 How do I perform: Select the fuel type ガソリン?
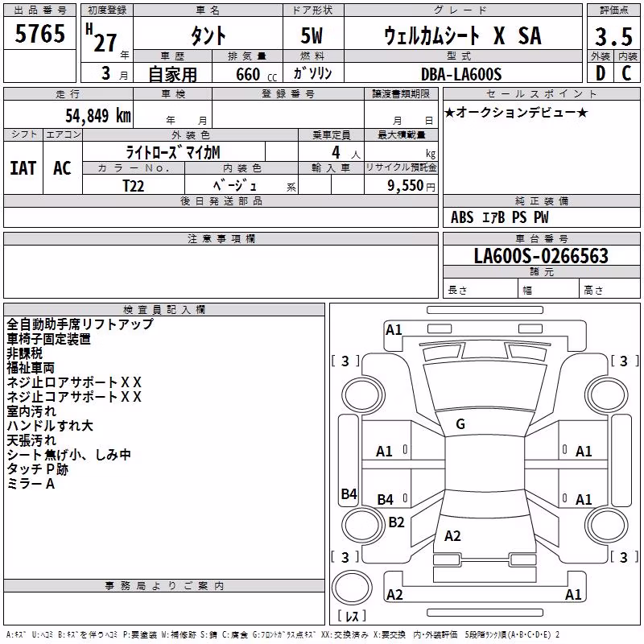(312, 73)
